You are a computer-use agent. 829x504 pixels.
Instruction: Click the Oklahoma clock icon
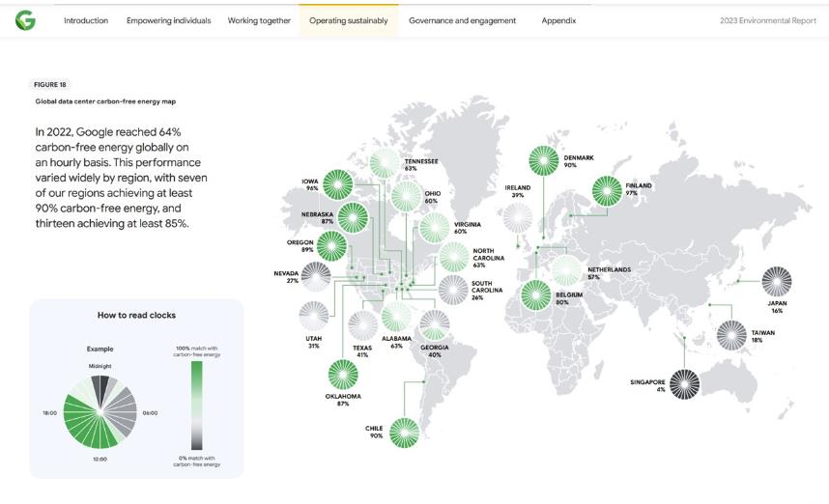(x=343, y=375)
